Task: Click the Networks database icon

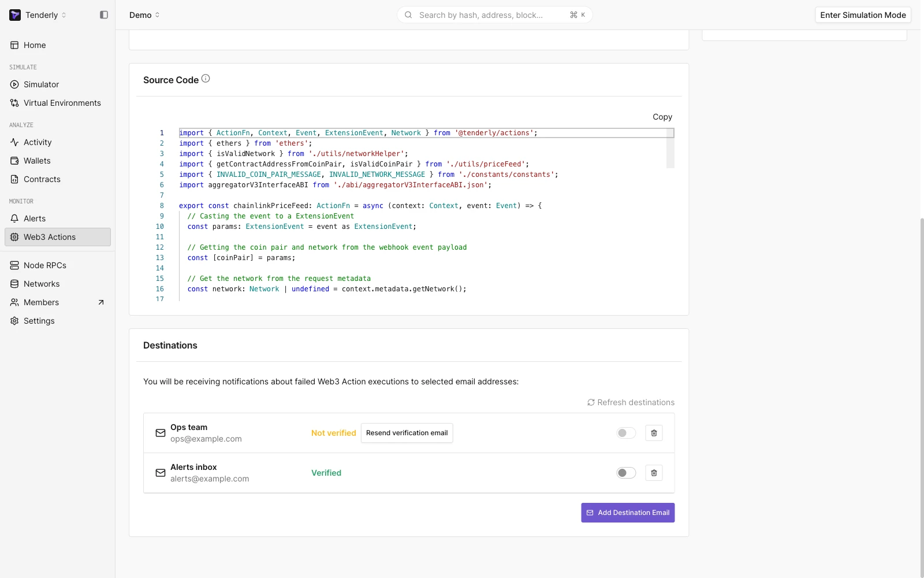Action: (x=14, y=284)
